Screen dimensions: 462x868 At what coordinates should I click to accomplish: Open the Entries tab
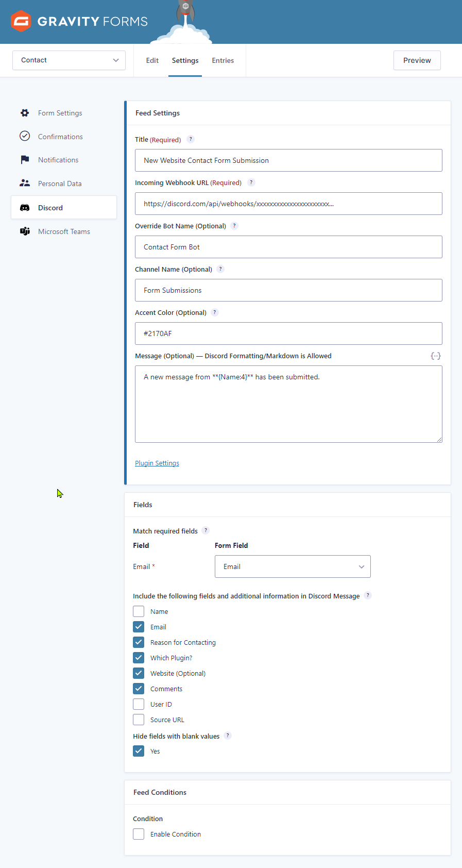coord(223,60)
